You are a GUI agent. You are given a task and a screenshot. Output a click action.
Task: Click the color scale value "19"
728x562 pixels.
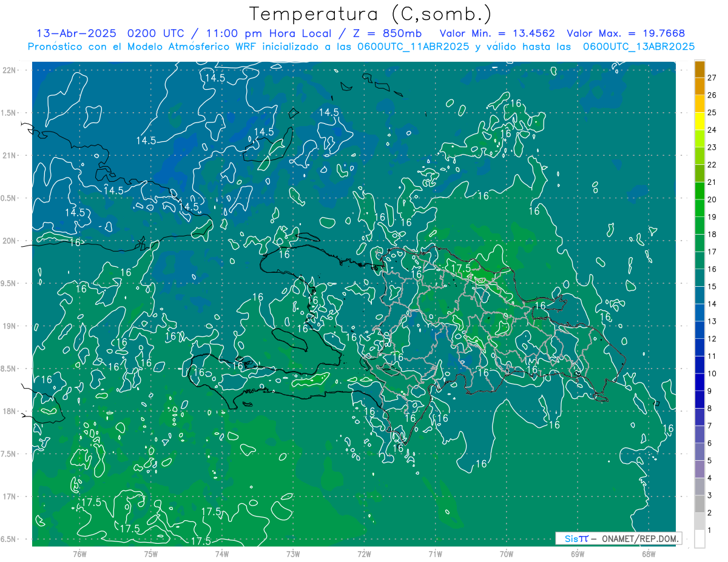click(712, 217)
